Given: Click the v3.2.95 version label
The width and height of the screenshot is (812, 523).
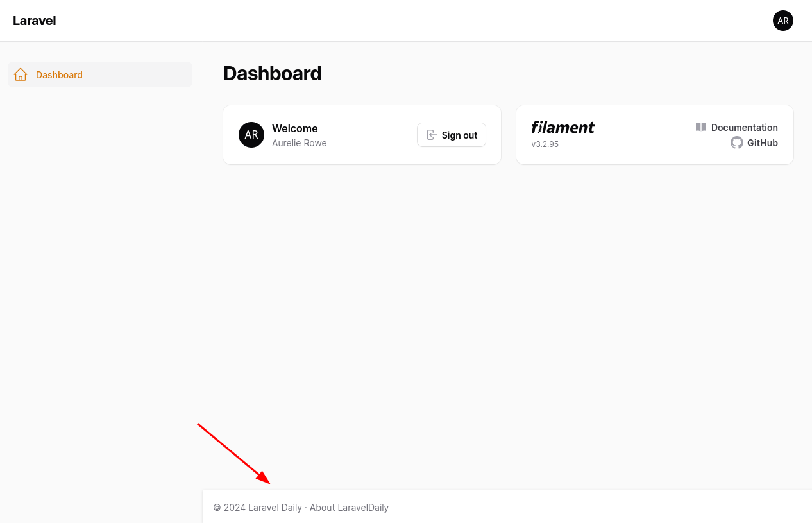Looking at the screenshot, I should point(545,144).
